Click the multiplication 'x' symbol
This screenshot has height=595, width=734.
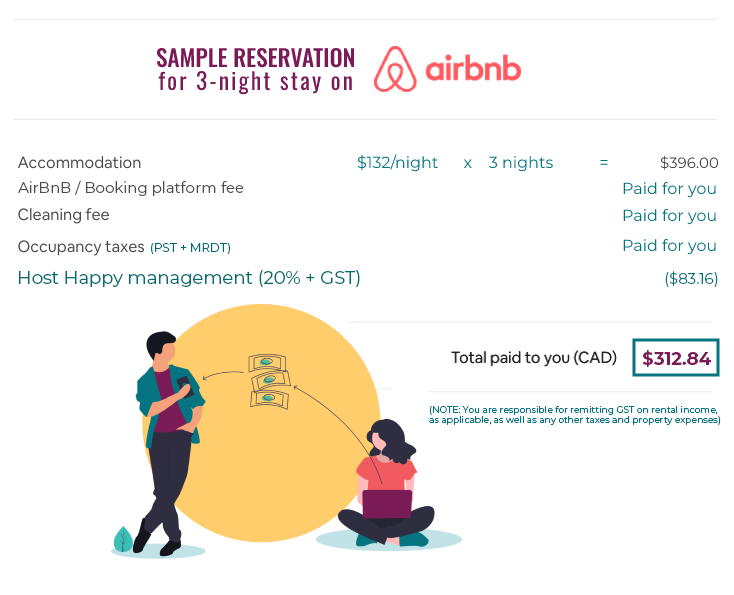(467, 163)
